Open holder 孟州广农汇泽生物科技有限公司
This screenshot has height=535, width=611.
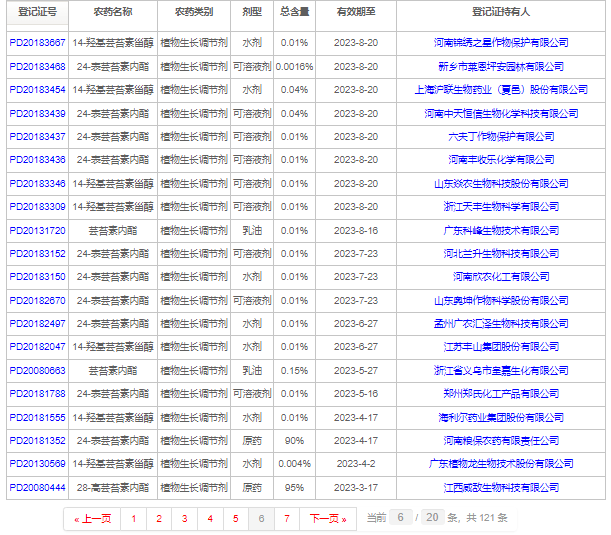501,324
